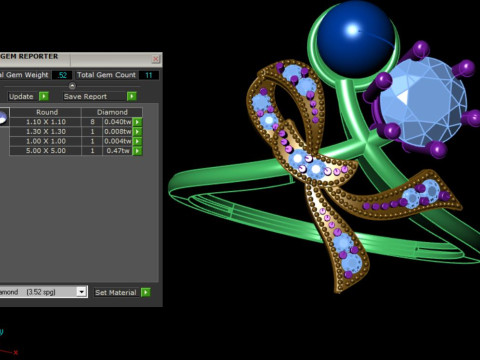Image resolution: width=480 pixels, height=360 pixels.
Task: Click the green arrow next to Set Material
Action: pos(146,292)
